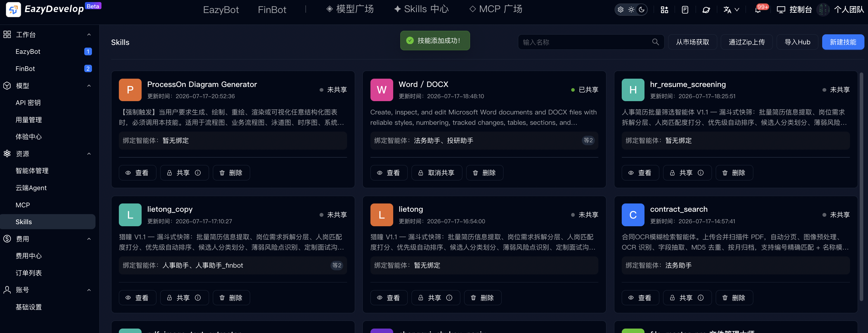Go to MCP 广场 in top navigation
This screenshot has width=868, height=333.
click(496, 9)
